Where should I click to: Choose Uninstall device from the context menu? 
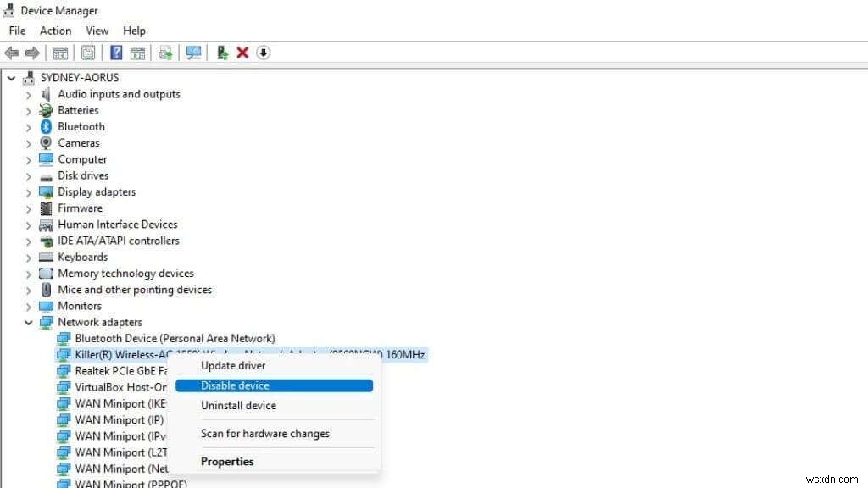click(238, 405)
